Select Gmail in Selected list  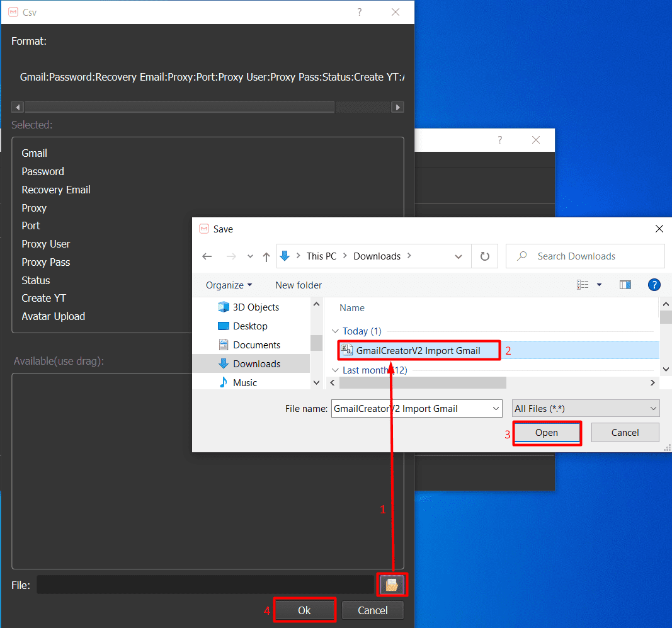pos(34,153)
